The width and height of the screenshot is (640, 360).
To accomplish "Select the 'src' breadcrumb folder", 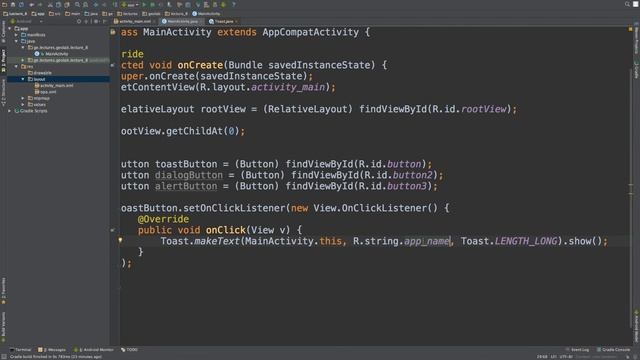I will pyautogui.click(x=55, y=14).
